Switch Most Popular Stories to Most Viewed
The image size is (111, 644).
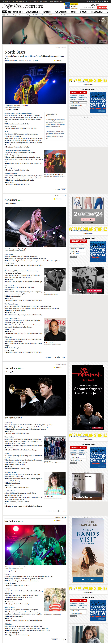point(74,82)
